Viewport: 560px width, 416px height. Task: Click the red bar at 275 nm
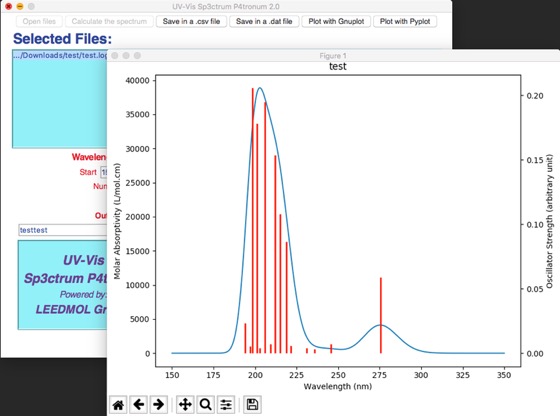coord(381,315)
